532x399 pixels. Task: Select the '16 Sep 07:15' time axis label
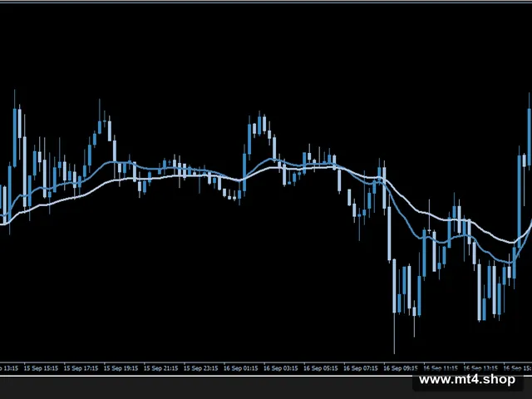point(361,368)
